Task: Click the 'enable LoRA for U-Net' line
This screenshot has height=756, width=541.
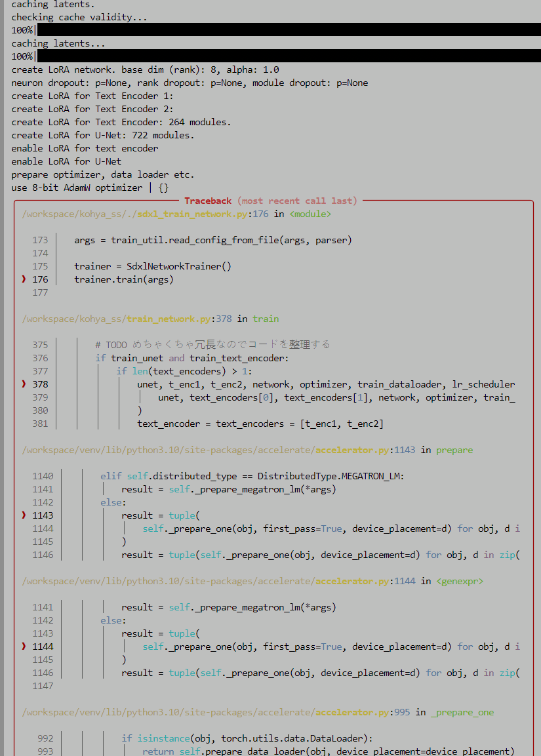Action: [x=66, y=161]
